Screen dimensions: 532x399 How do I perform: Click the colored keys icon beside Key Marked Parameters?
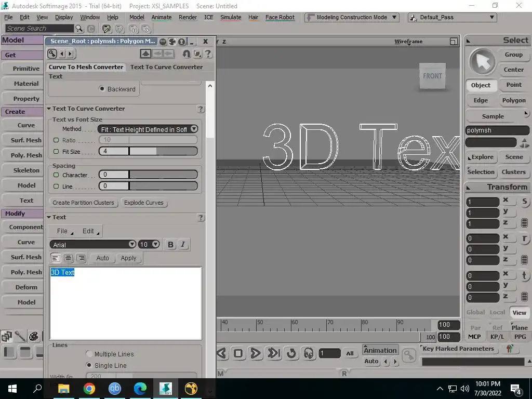point(509,349)
